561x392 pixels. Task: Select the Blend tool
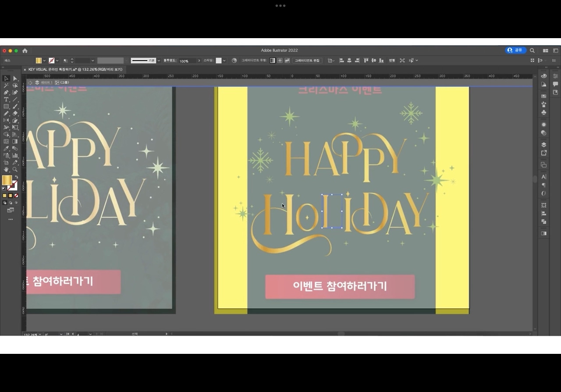click(15, 149)
